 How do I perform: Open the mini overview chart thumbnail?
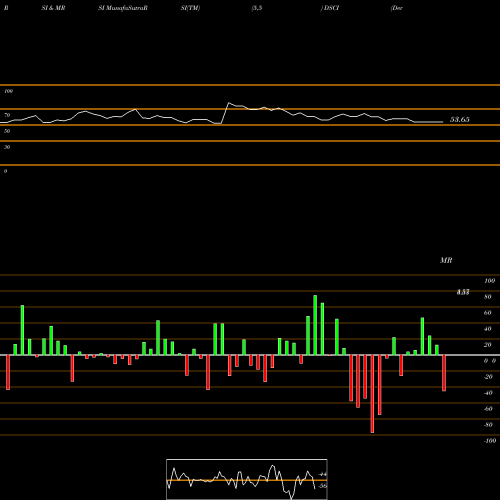(x=247, y=479)
